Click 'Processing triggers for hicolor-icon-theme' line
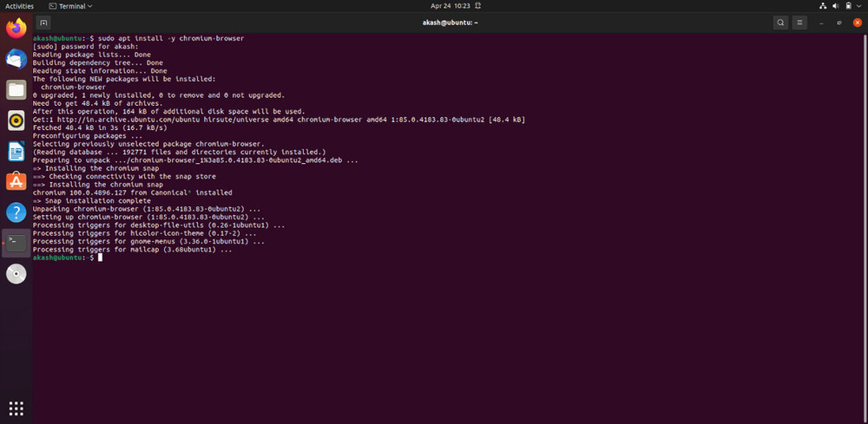The width and height of the screenshot is (868, 424). click(x=144, y=234)
